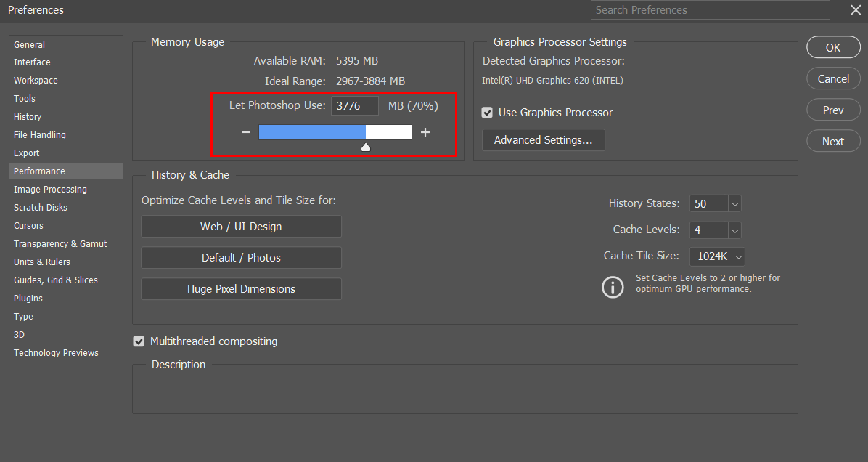
Task: Toggle the Use Graphics Processor checkbox
Action: click(x=488, y=113)
